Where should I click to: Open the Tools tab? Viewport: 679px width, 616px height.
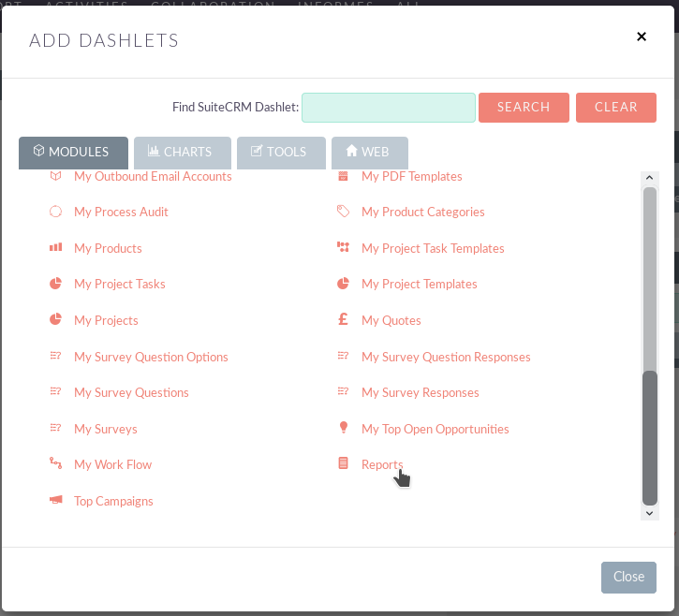click(281, 152)
